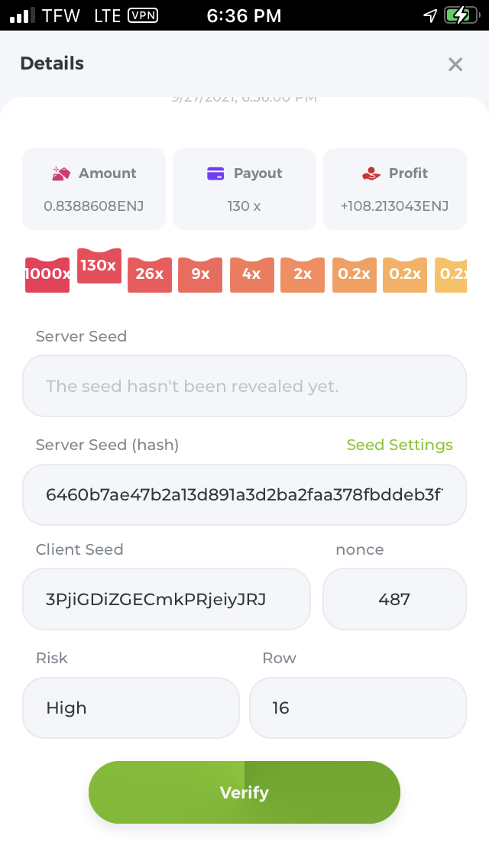
Task: Tap the Client Seed field
Action: pos(167,599)
